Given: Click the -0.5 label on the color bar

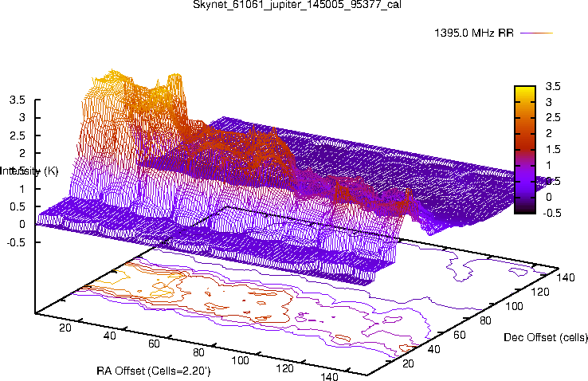Looking at the screenshot, I should tap(552, 213).
